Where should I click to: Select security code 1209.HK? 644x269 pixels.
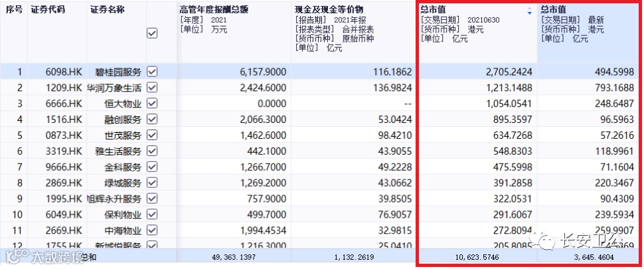(x=64, y=88)
